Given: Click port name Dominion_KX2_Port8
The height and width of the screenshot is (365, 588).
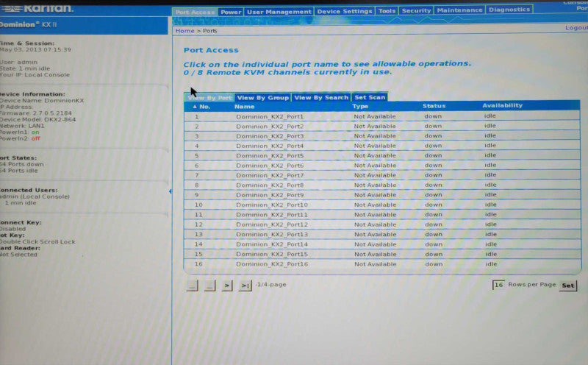Looking at the screenshot, I should point(270,185).
